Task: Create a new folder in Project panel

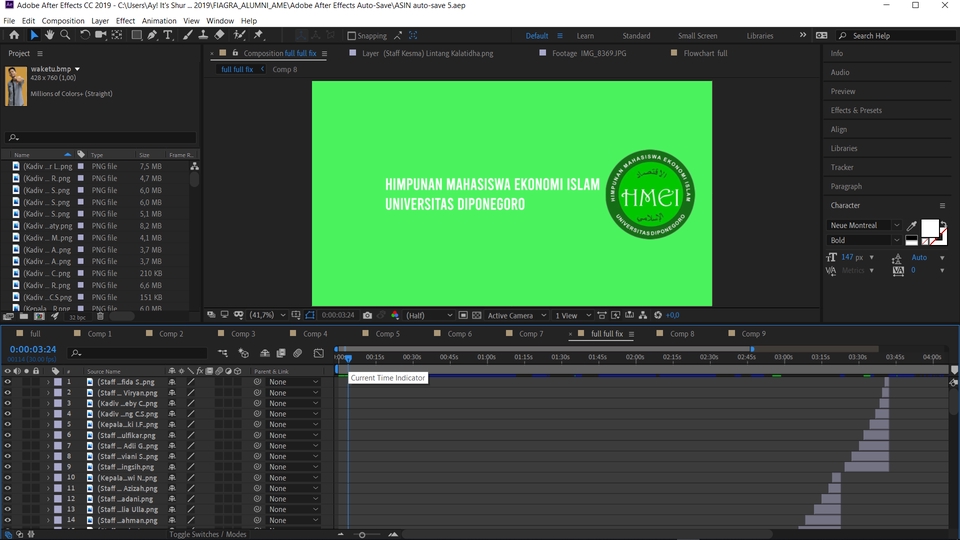Action: [x=24, y=317]
